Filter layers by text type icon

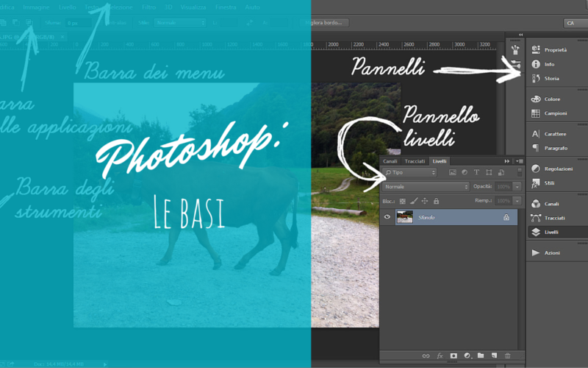(x=476, y=172)
